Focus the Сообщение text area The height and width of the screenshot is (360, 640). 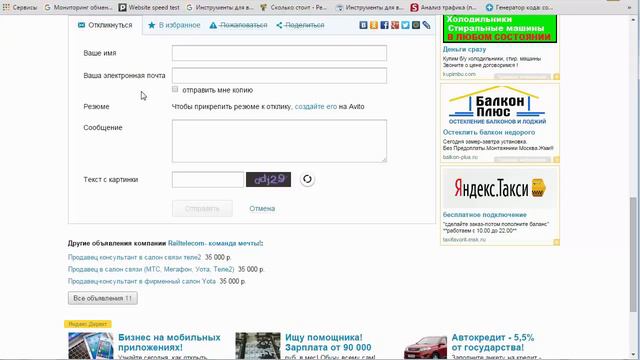[279, 141]
